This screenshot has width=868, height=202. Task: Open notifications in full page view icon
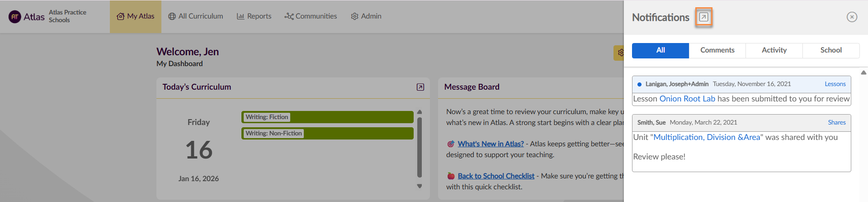[703, 17]
